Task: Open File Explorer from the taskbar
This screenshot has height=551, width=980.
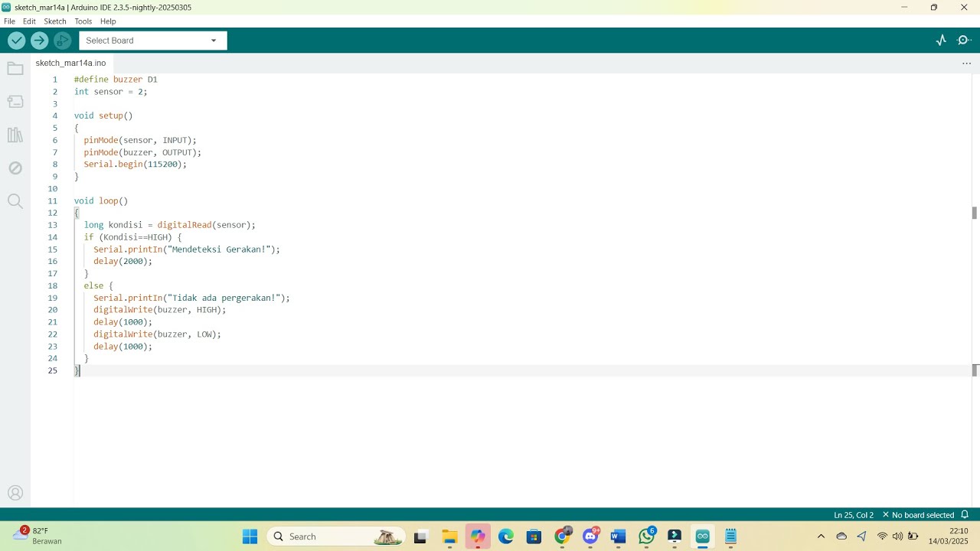Action: tap(449, 536)
